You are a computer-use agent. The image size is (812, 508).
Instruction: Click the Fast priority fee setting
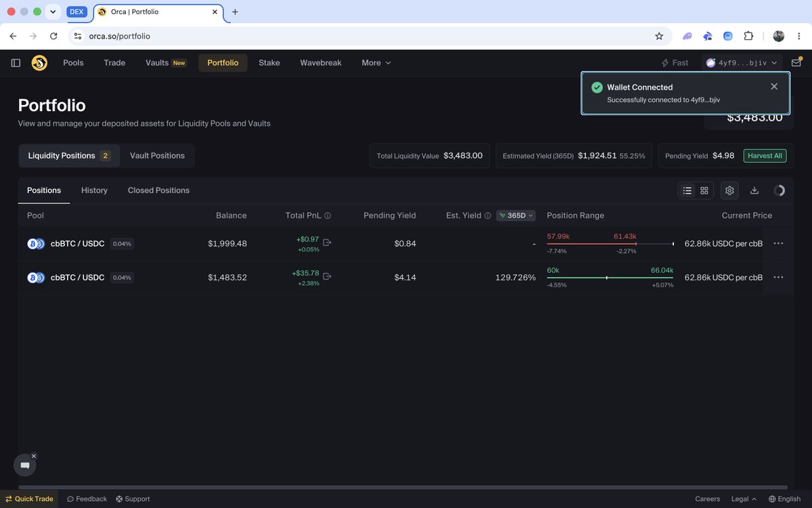pos(675,63)
